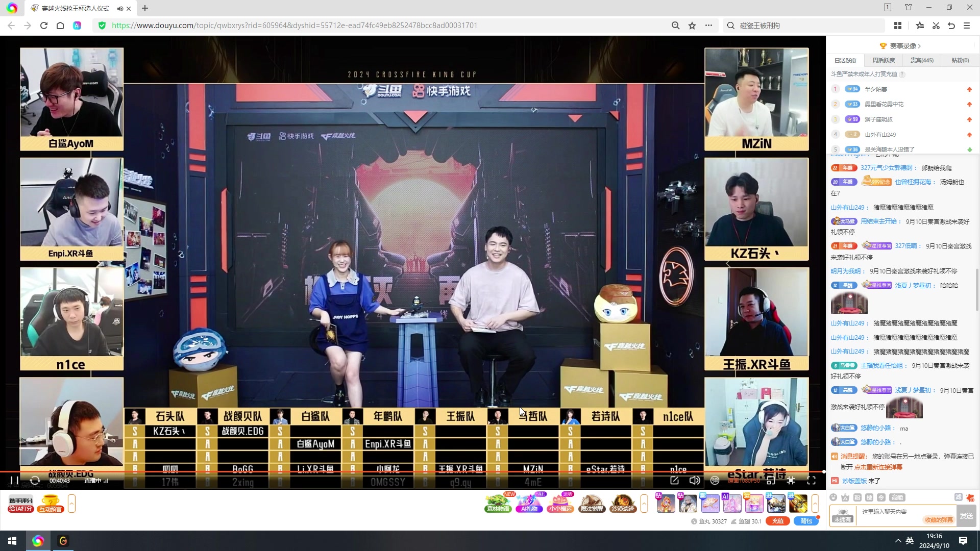Go to the browser home page
Viewport: 980px width, 551px height.
[60, 26]
